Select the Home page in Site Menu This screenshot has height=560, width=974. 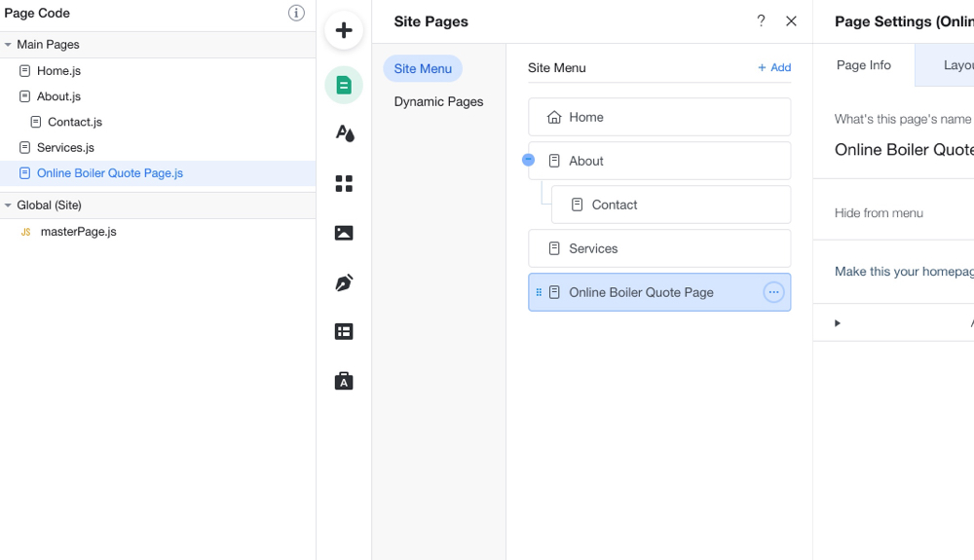click(659, 117)
